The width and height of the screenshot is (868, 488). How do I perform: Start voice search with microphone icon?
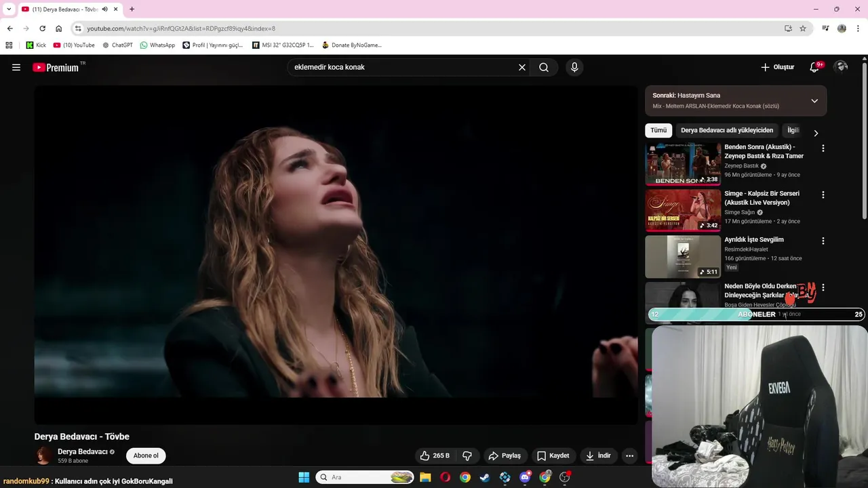point(574,67)
